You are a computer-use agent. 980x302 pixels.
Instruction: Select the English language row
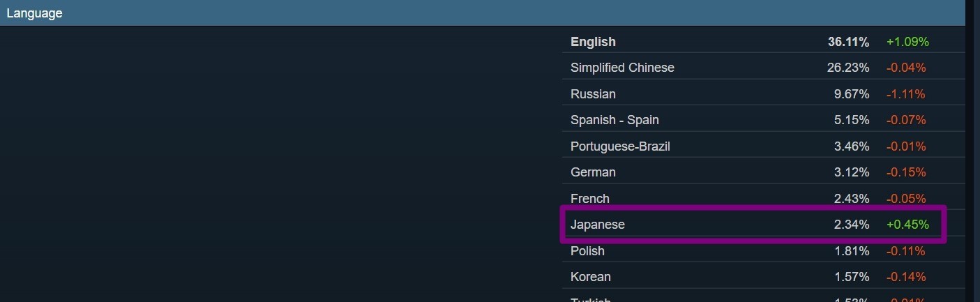[593, 42]
